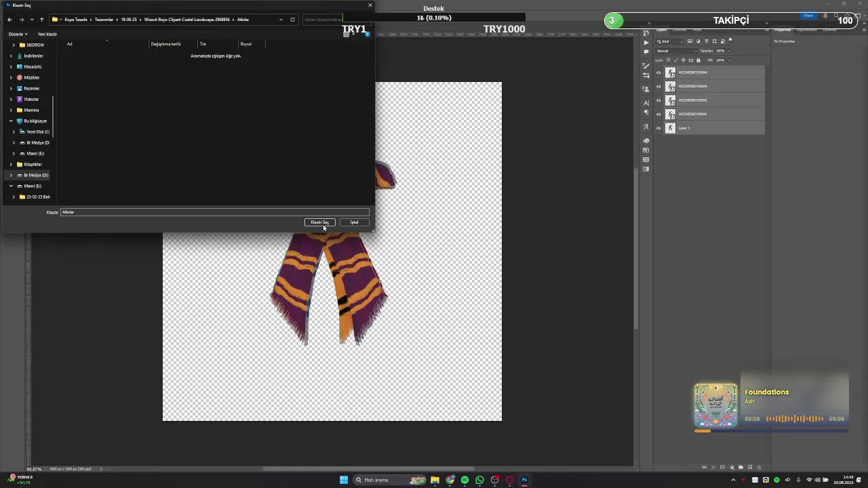868x488 pixels.
Task: Select the WIZARDBOYS0043 layer thumbnail
Action: click(x=670, y=86)
